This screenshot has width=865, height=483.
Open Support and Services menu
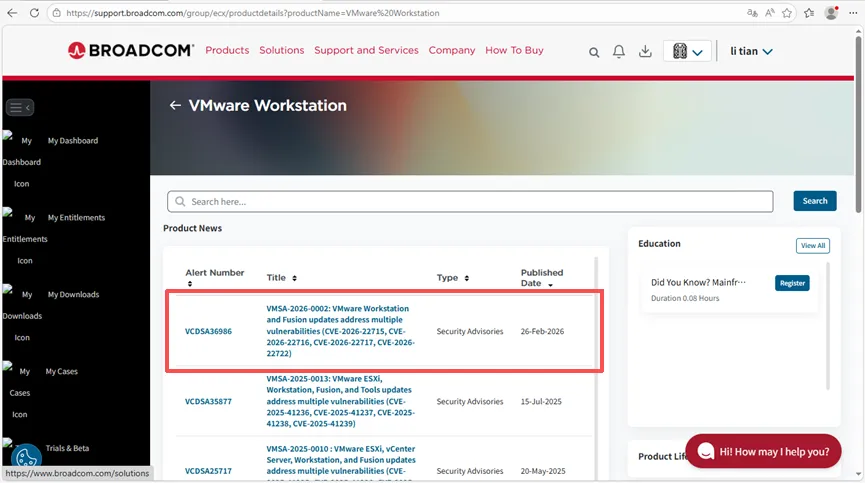pyautogui.click(x=366, y=50)
